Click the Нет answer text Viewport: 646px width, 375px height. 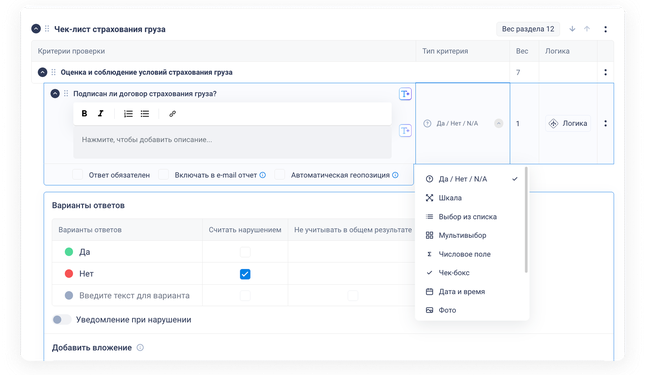(86, 274)
